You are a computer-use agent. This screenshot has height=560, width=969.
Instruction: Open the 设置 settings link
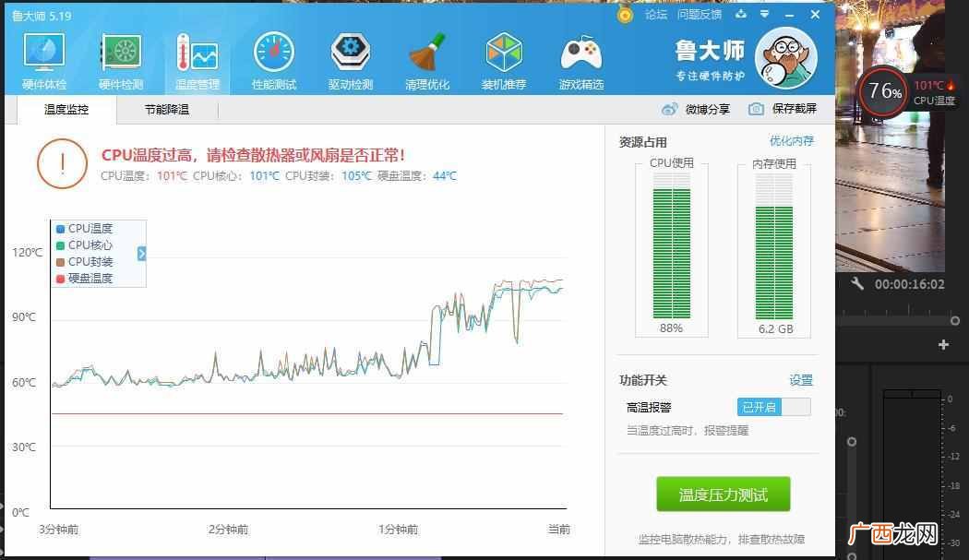801,380
